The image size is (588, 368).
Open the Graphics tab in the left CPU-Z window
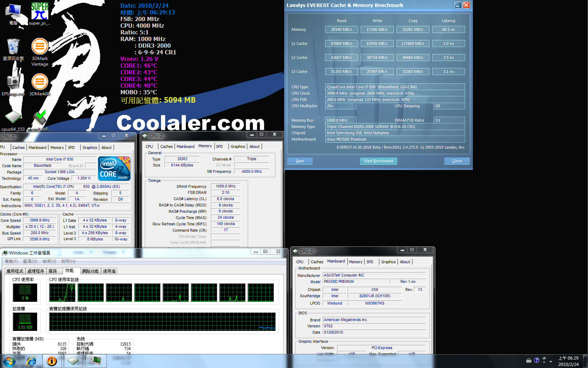tap(90, 148)
